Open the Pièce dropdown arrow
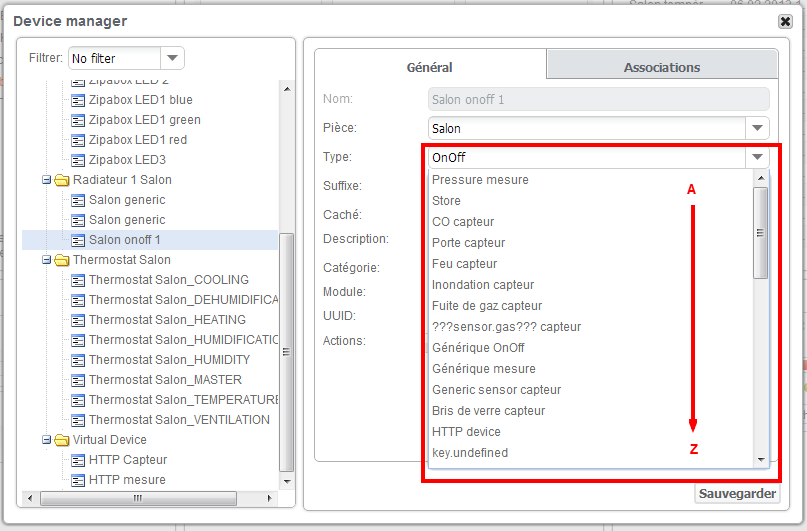The height and width of the screenshot is (531, 807). click(x=757, y=128)
